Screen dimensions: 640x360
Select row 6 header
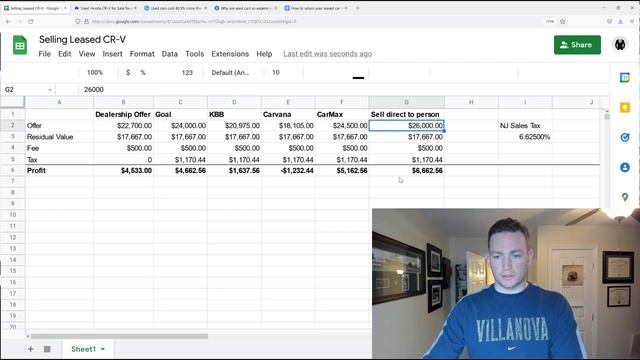[x=13, y=170]
